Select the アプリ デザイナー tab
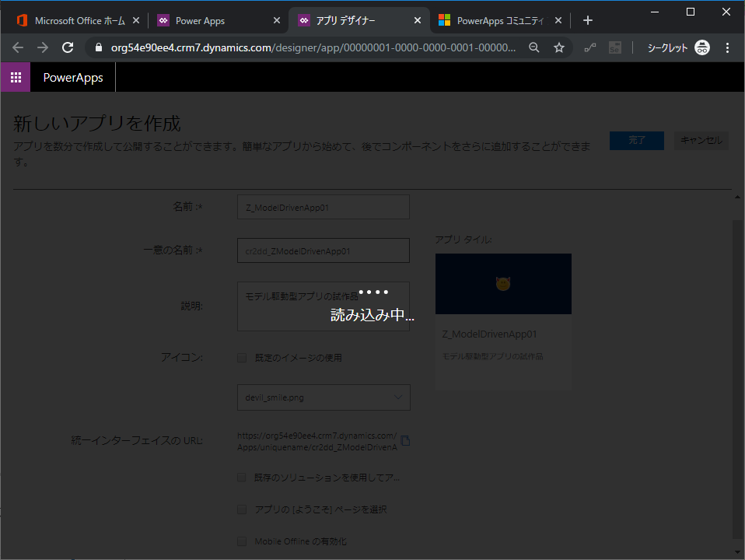This screenshot has height=560, width=745. pos(359,20)
